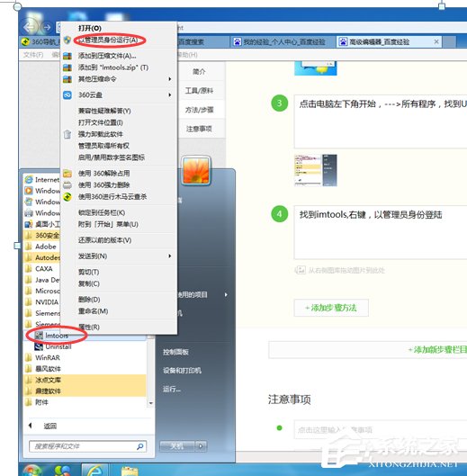The width and height of the screenshot is (467, 476).
Task: Click the search programs and files field
Action: point(88,446)
